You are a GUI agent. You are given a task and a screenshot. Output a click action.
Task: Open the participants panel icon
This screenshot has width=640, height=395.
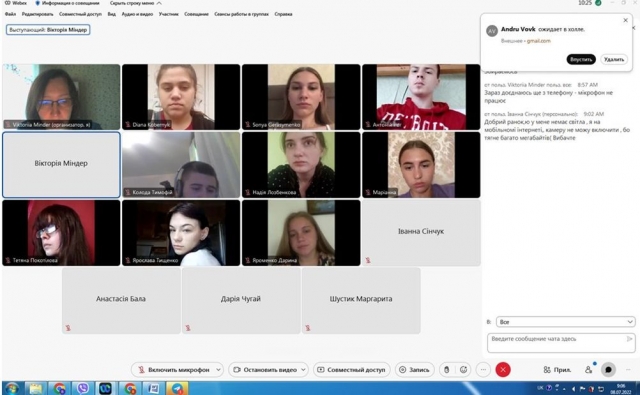tap(589, 370)
